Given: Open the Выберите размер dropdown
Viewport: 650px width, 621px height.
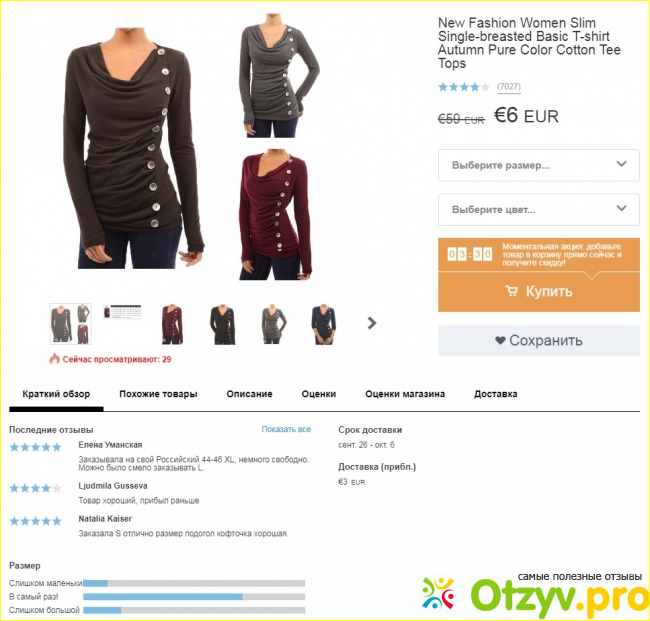Looking at the screenshot, I should tap(538, 165).
